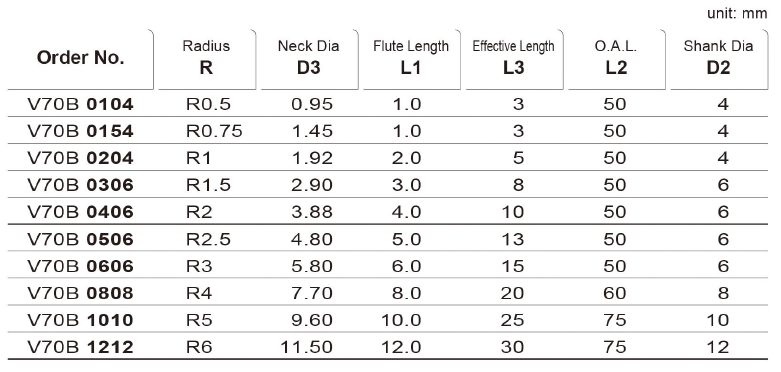
Task: Select order number V70B 0606
Action: (x=80, y=266)
